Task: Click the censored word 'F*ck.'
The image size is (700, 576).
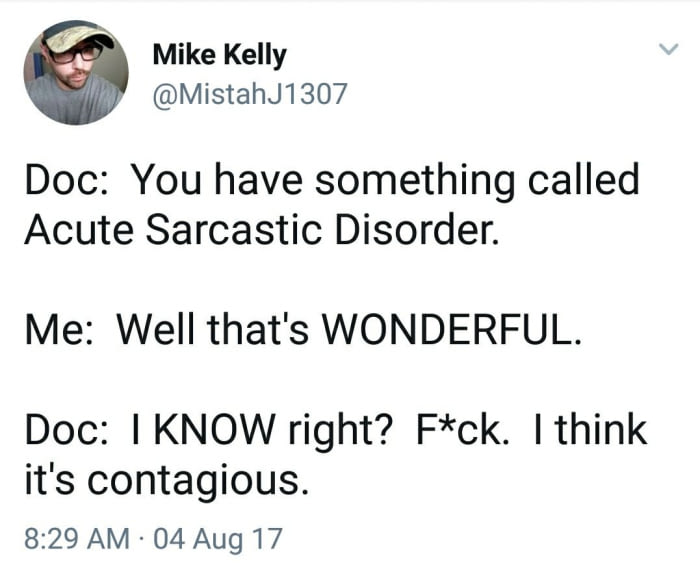Action: pyautogui.click(x=462, y=430)
